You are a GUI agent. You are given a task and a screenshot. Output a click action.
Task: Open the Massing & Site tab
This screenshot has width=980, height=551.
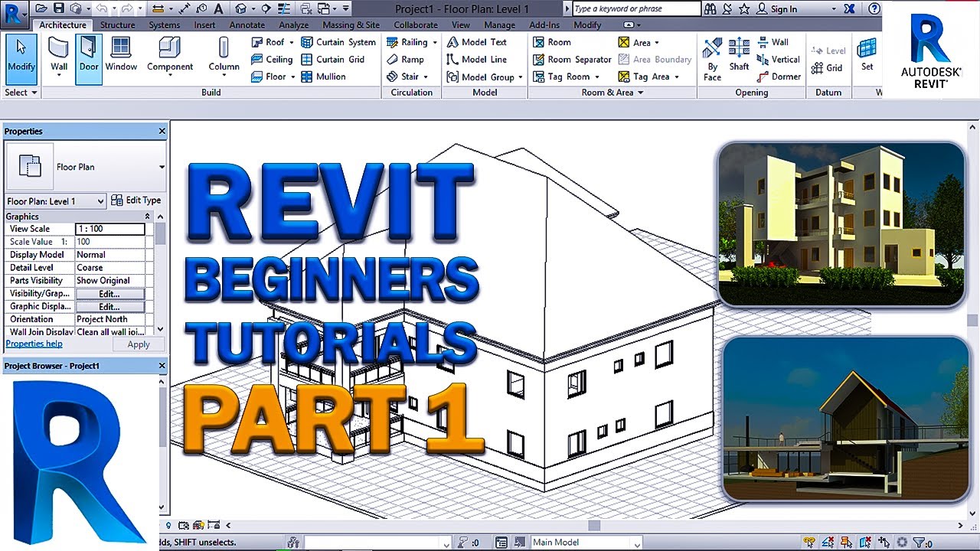351,25
